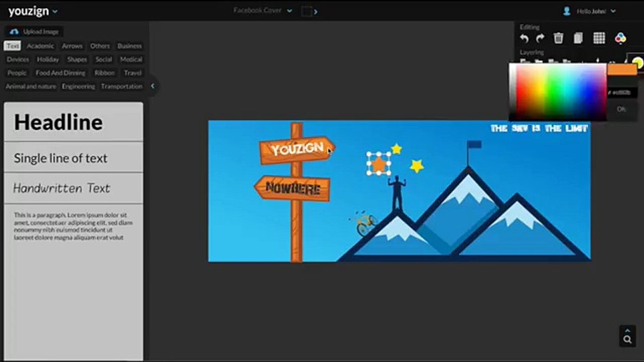This screenshot has width=644, height=362.
Task: Open the color scheme circles icon
Action: 620,38
